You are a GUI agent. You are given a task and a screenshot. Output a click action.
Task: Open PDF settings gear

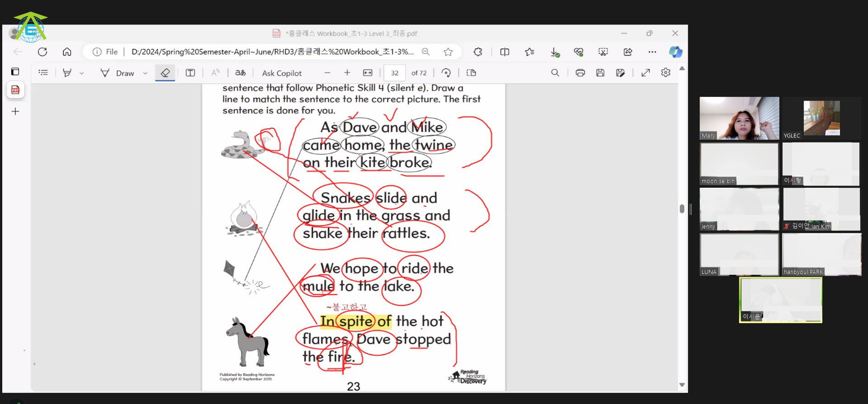(665, 72)
